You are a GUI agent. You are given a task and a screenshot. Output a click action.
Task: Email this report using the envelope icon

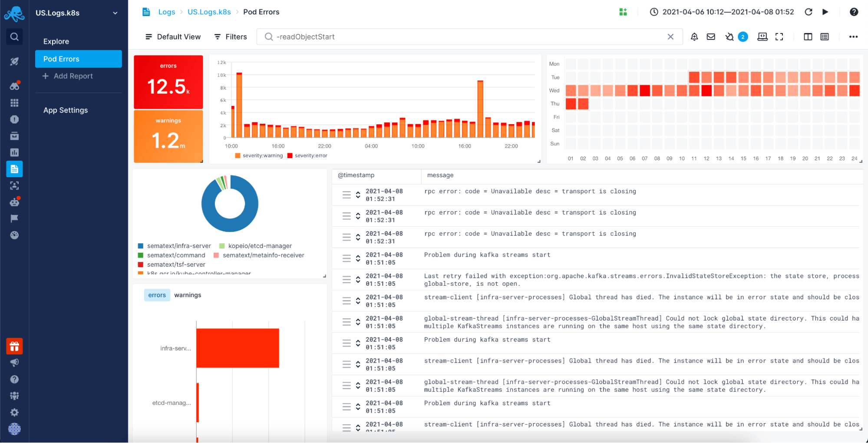711,37
